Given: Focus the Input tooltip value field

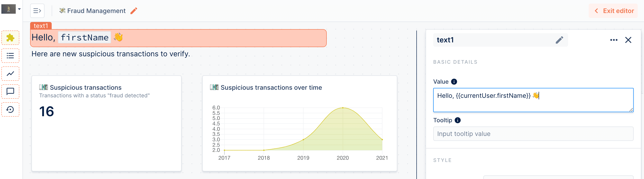Looking at the screenshot, I should coord(533,134).
